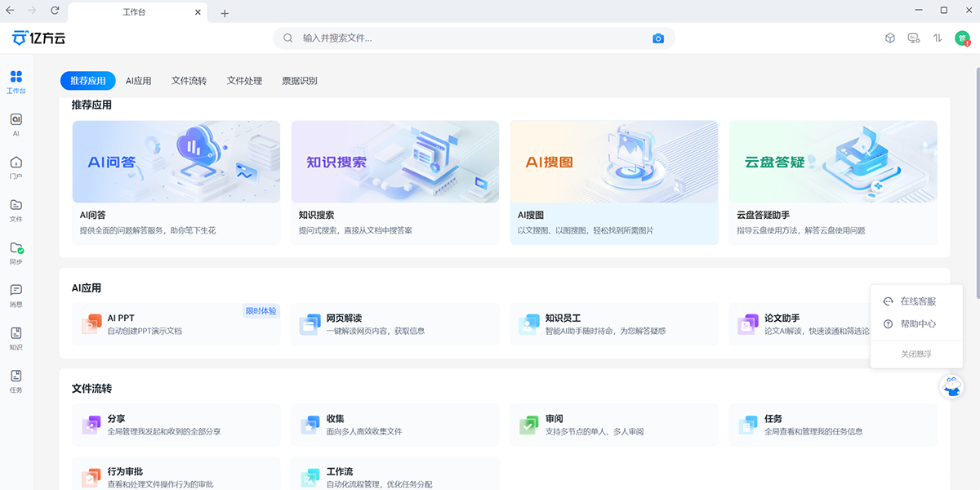The image size is (980, 490).
Task: Open 文件 (Files) from the sidebar
Action: pos(16,210)
